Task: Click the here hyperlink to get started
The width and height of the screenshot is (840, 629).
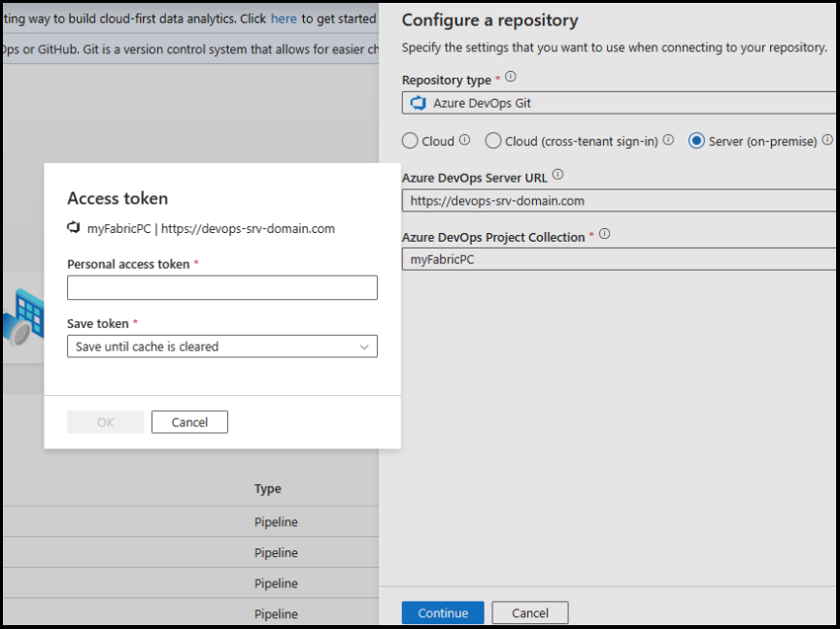Action: pyautogui.click(x=284, y=18)
